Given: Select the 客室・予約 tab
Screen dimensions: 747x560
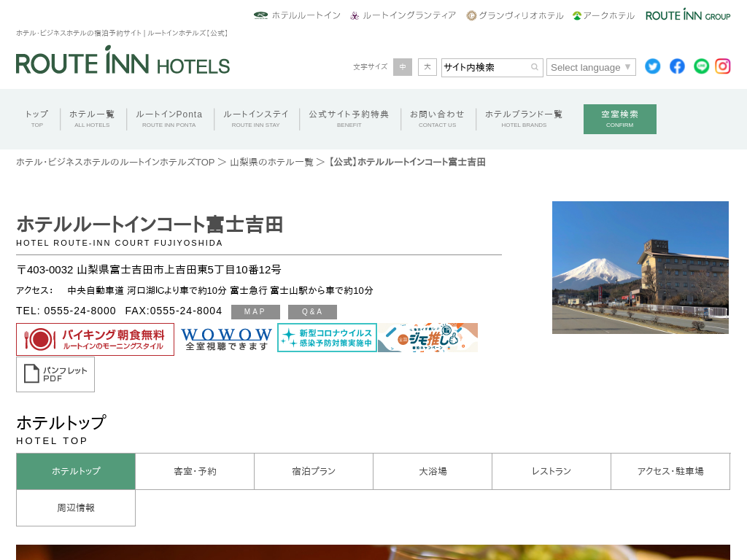Looking at the screenshot, I should [195, 472].
